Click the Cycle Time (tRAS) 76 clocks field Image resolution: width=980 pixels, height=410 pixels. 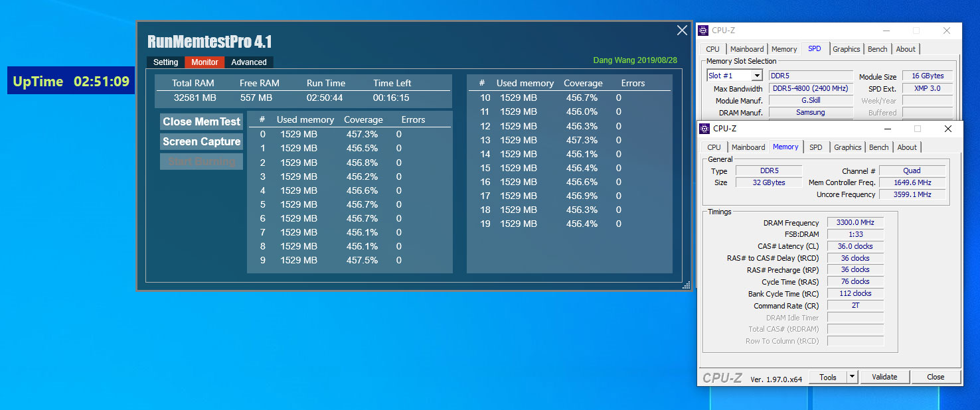pyautogui.click(x=855, y=281)
